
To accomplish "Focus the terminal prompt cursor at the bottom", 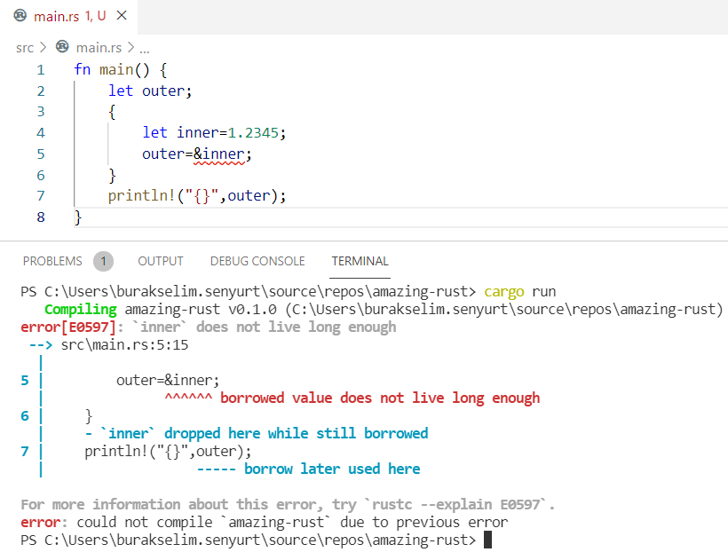I will tap(487, 540).
